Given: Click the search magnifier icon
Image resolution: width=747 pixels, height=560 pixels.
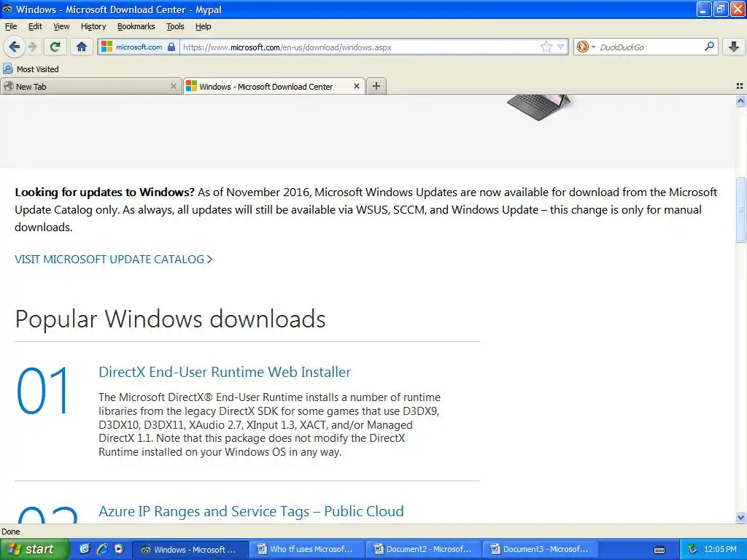Looking at the screenshot, I should coord(709,46).
